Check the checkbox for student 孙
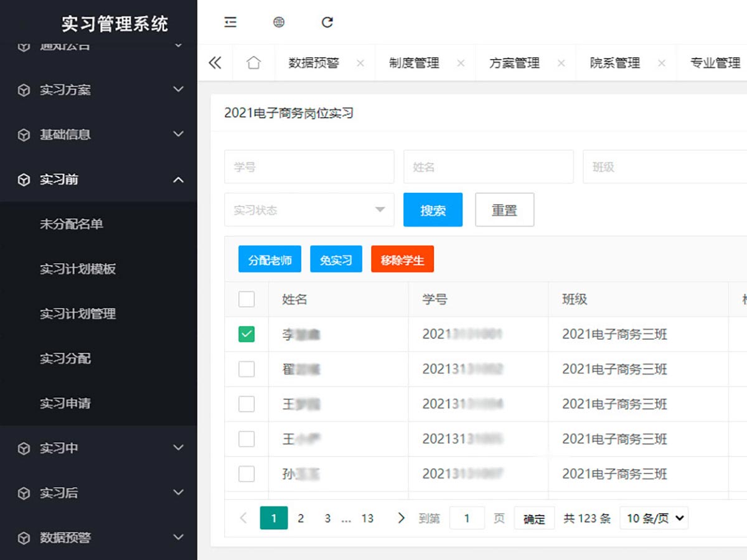747x560 pixels. click(247, 474)
